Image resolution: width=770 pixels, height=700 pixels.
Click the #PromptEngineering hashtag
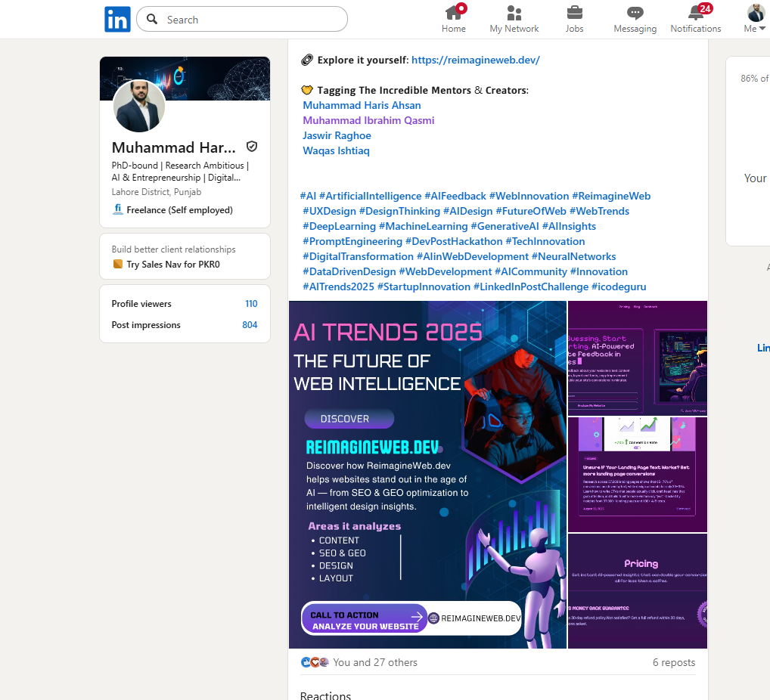(352, 241)
